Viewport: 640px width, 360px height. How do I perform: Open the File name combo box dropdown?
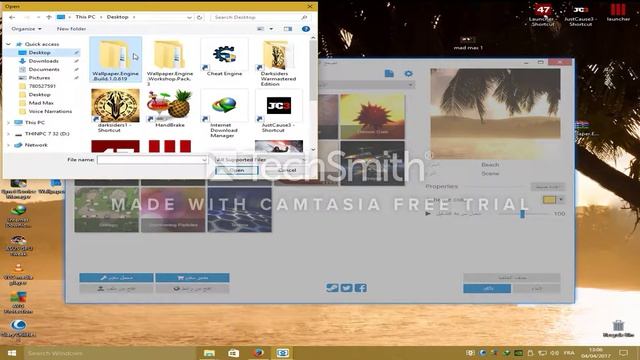click(204, 160)
